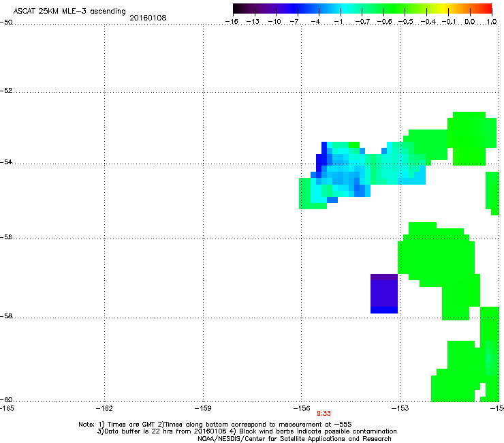The height and width of the screenshot is (443, 504).
Task: Click colorbar label '-0.6'
Action: [x=384, y=22]
